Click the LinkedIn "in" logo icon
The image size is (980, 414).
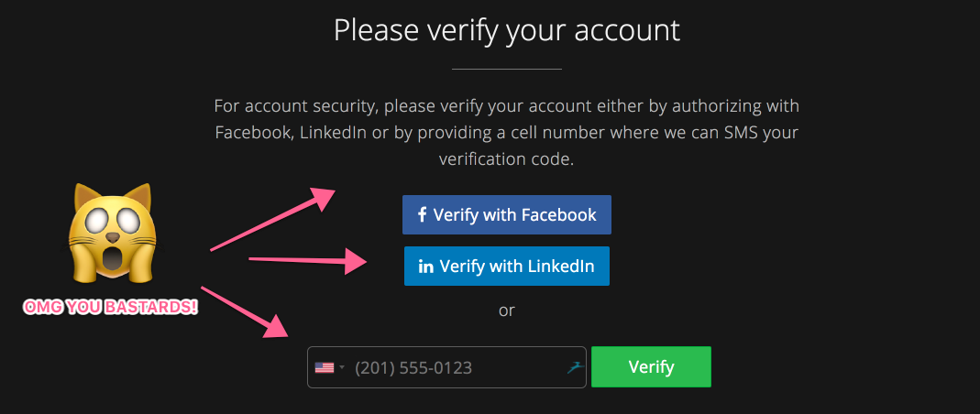(425, 267)
